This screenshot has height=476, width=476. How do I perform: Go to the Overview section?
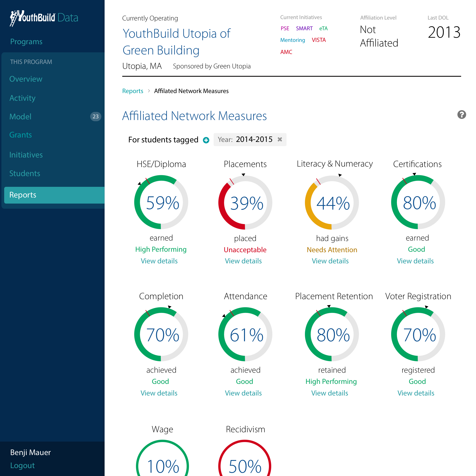[26, 79]
